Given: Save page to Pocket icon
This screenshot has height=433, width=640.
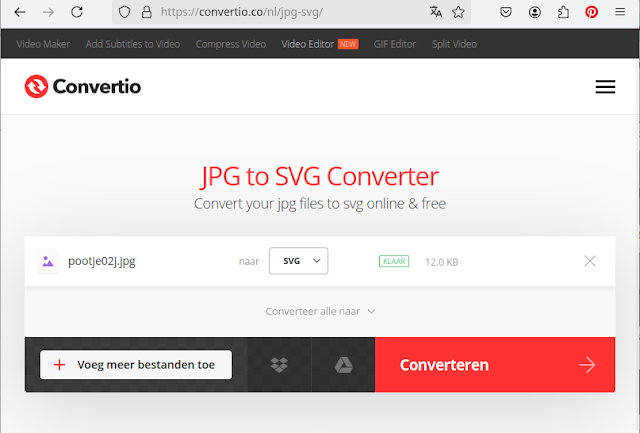Looking at the screenshot, I should pos(506,12).
